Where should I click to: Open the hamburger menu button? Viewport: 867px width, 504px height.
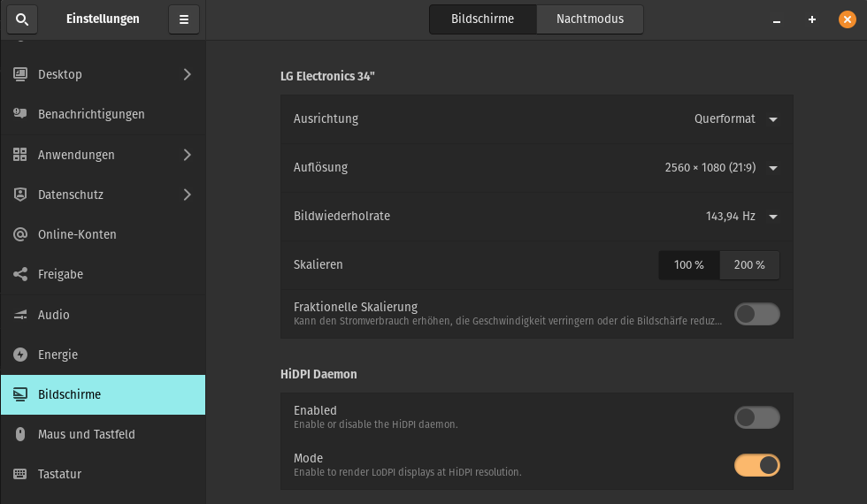coord(184,19)
